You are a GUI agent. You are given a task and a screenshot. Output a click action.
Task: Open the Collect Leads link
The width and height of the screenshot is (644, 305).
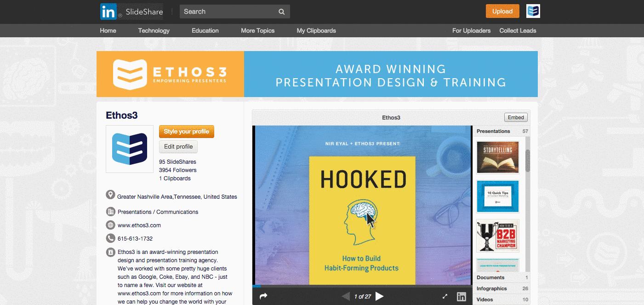pyautogui.click(x=518, y=31)
